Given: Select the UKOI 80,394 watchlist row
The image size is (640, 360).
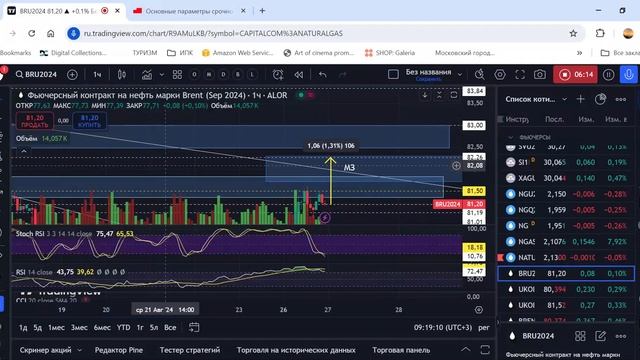Looking at the screenshot, I should point(566,289).
